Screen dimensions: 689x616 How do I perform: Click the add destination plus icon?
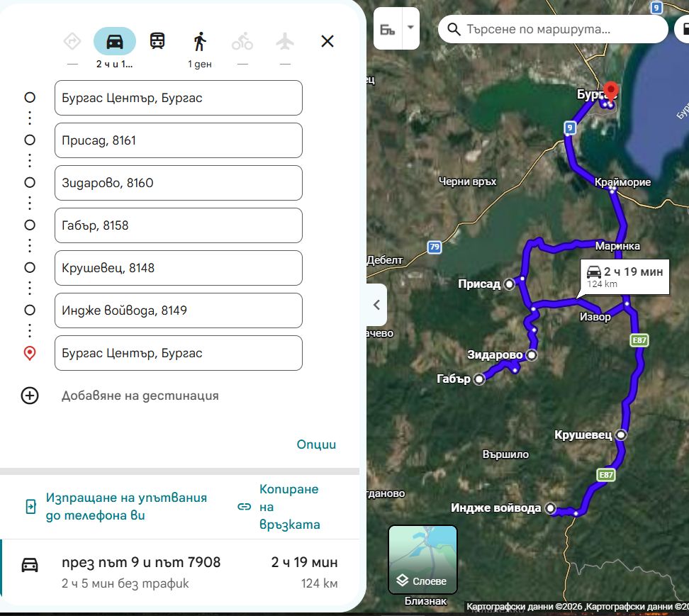pos(30,396)
